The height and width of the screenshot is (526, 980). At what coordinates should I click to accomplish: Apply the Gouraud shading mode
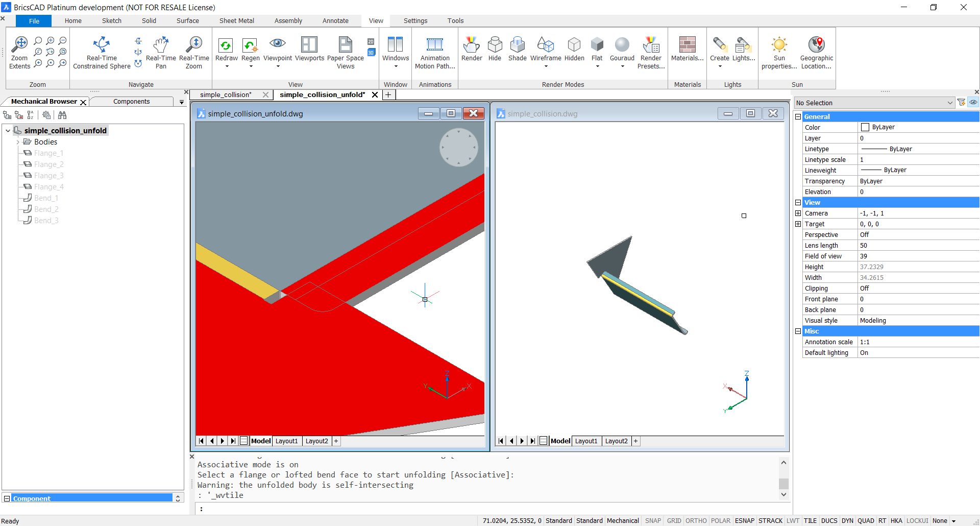[x=622, y=46]
